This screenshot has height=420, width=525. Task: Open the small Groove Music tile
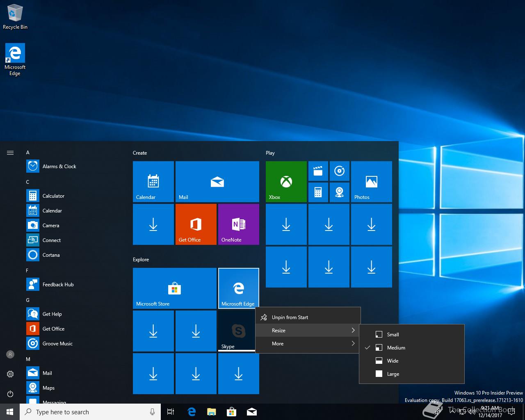(x=340, y=171)
